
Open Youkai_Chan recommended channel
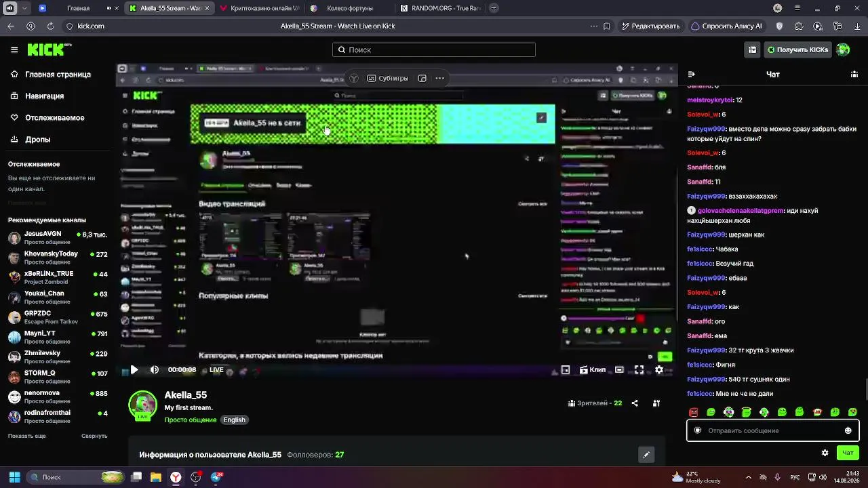click(x=58, y=297)
